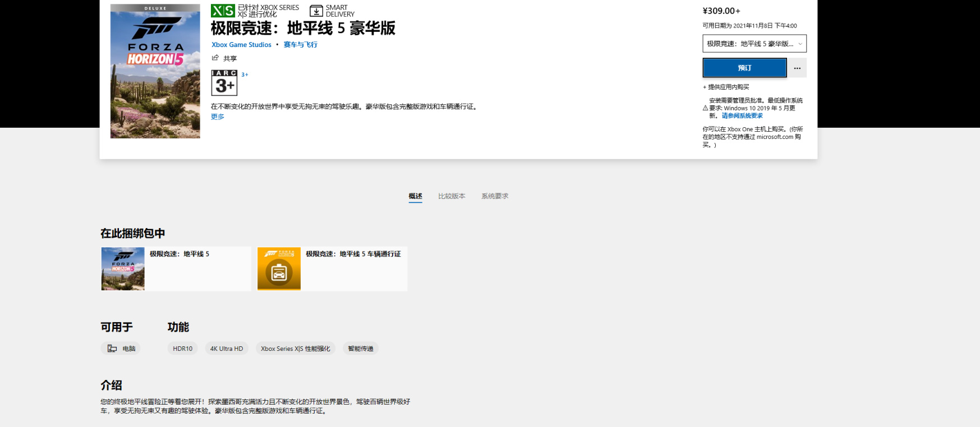This screenshot has width=980, height=427.
Task: Click the Smart Delivery download icon
Action: pyautogui.click(x=316, y=11)
